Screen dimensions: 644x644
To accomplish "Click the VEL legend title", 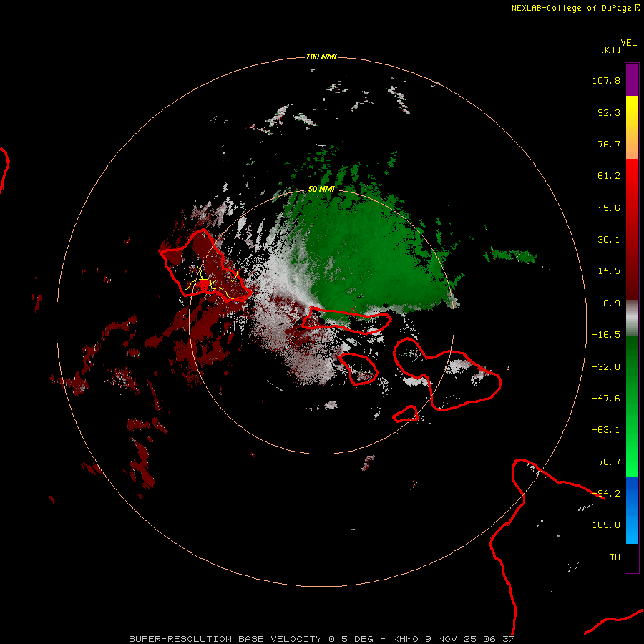I will click(628, 43).
